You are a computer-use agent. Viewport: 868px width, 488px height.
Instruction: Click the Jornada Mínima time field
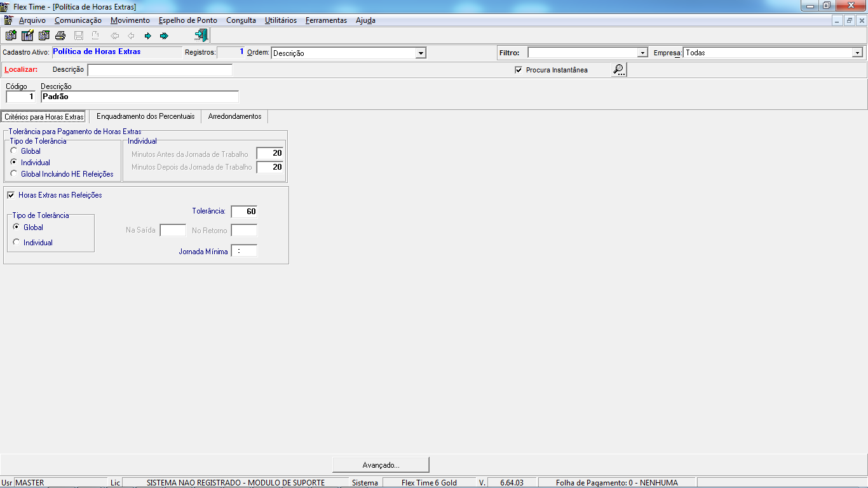point(244,251)
